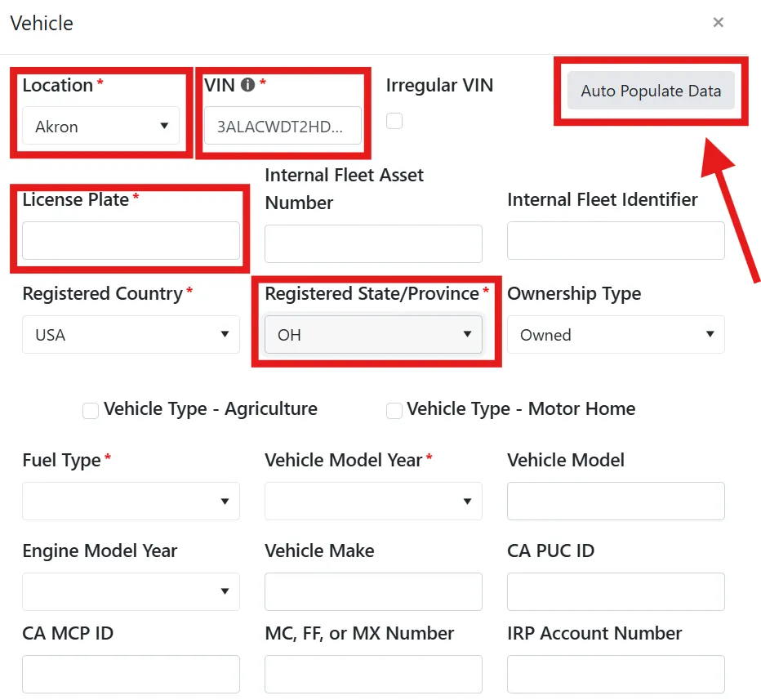Viewport: 761px width, 700px height.
Task: Focus the VIN text field
Action: 283,127
